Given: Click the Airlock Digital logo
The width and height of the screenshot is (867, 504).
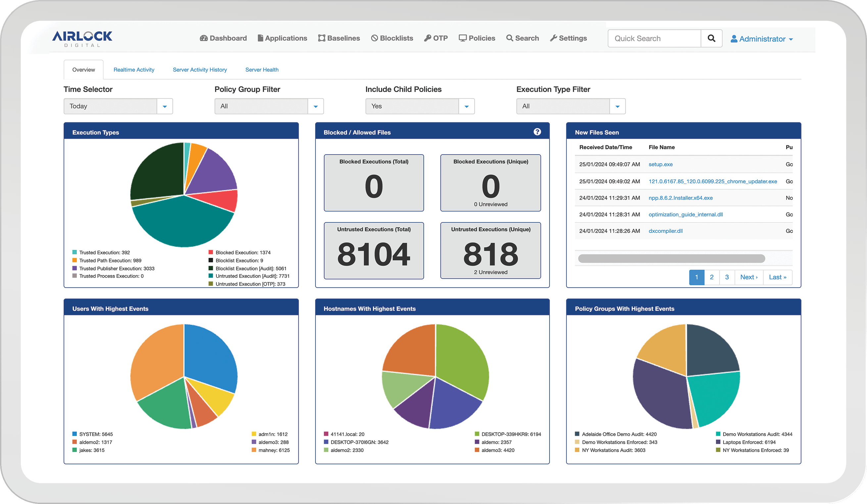Looking at the screenshot, I should [83, 38].
